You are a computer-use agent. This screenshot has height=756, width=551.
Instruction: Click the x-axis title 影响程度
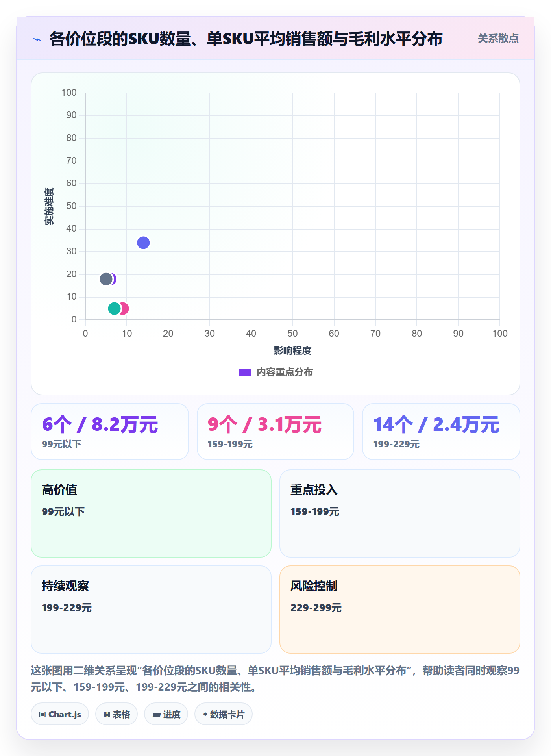[x=292, y=350]
